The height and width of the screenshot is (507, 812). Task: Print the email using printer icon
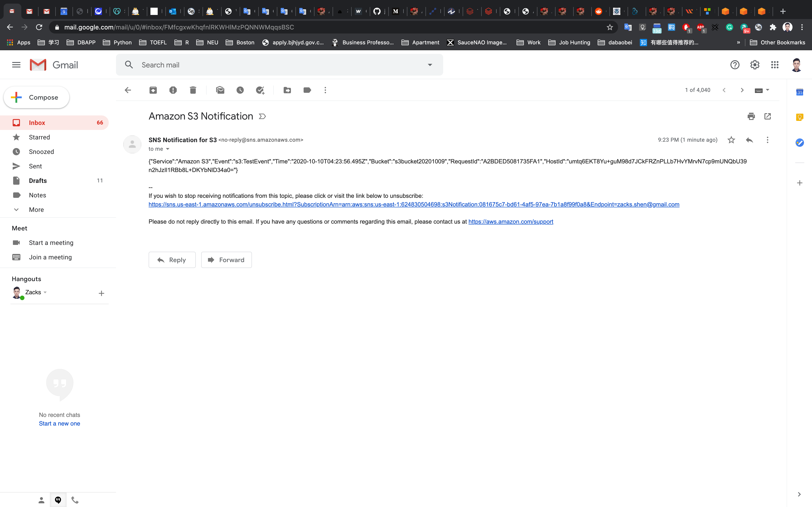tap(751, 116)
